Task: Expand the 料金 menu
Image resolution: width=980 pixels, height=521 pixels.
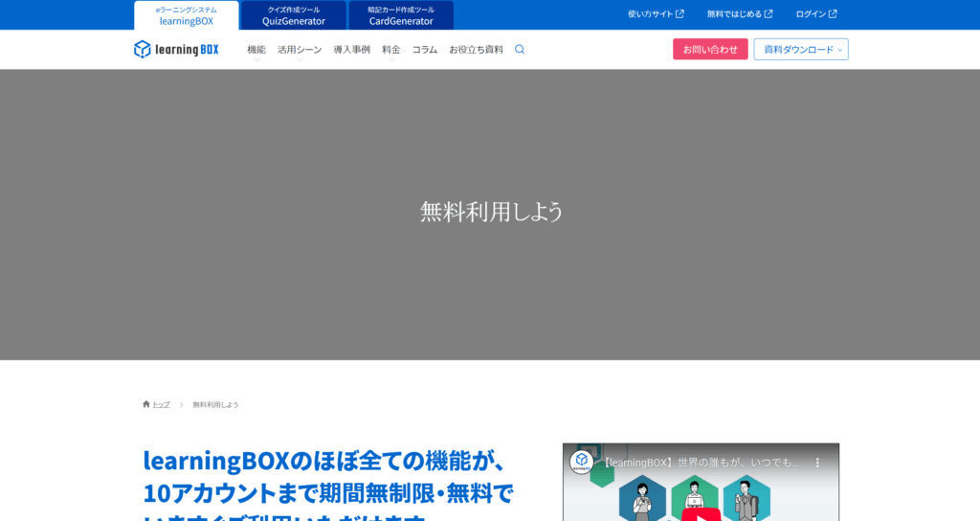Action: pos(391,50)
